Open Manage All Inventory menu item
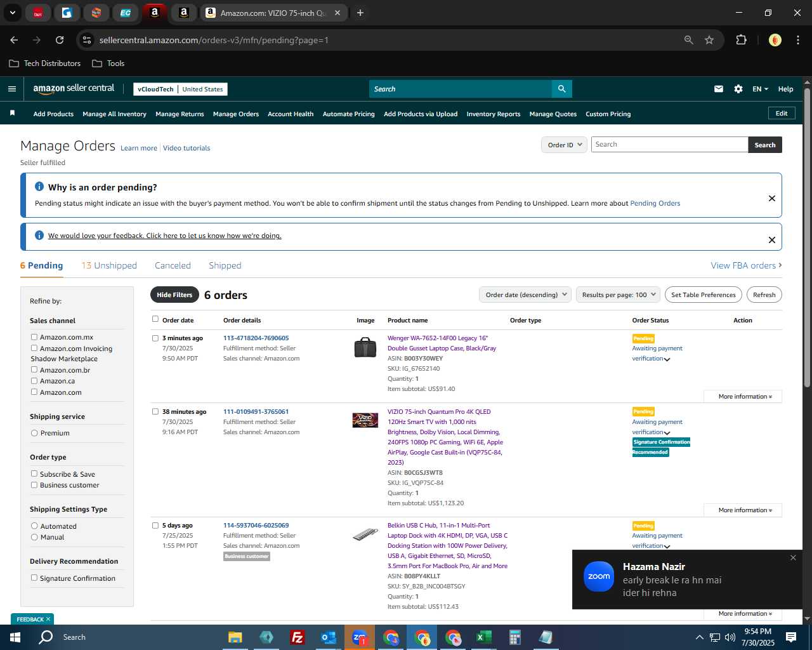This screenshot has height=650, width=812. 114,114
